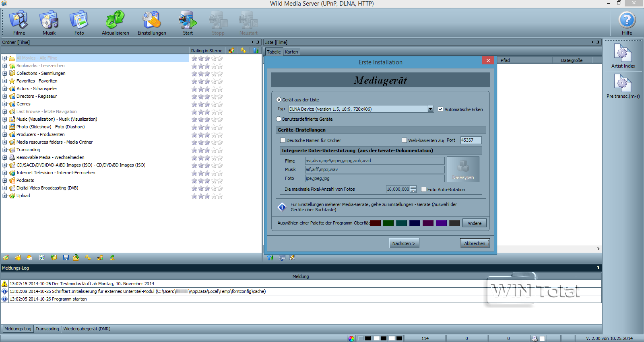Screen dimensions: 644x342
Task: Expand the Podcasts tree node
Action: tap(5, 180)
